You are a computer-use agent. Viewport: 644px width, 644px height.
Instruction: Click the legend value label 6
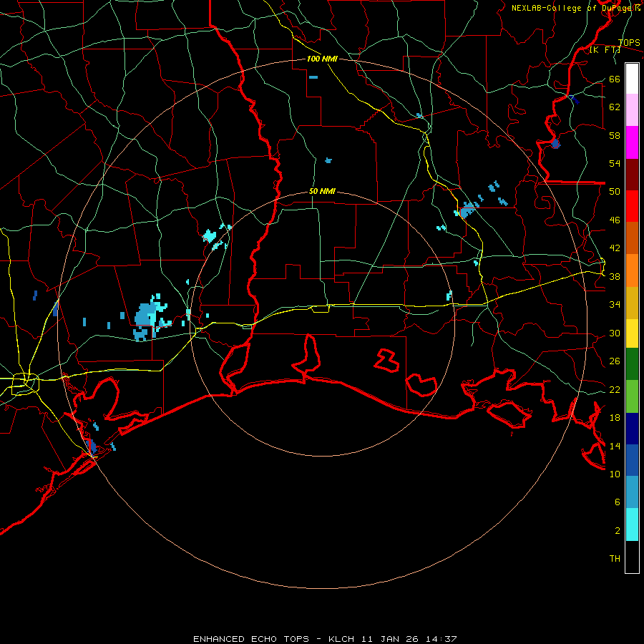(x=618, y=502)
